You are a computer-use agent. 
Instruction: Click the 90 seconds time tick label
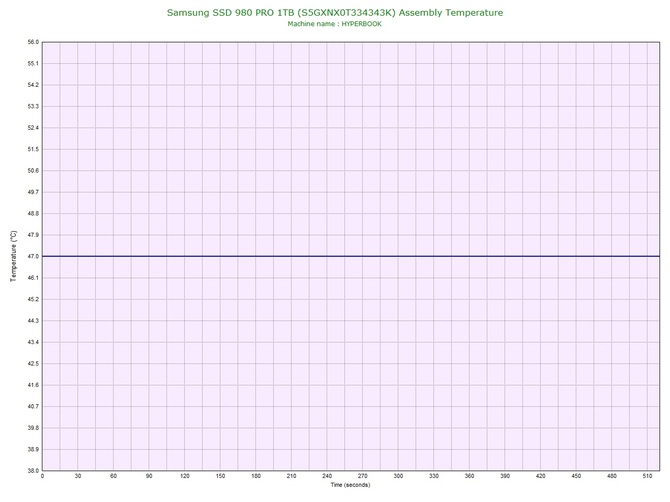pyautogui.click(x=149, y=476)
